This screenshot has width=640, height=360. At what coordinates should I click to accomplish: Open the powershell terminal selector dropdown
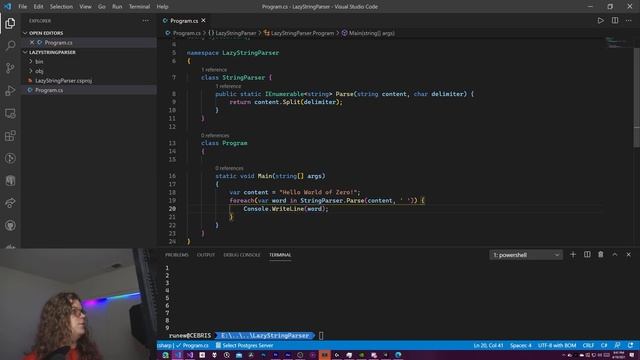526,255
